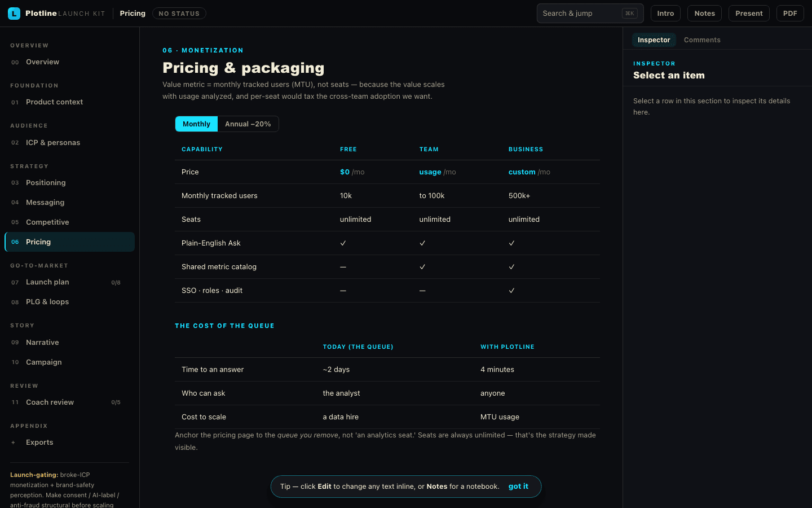Click the custom /mo Business price
The image size is (812, 508).
click(x=529, y=172)
